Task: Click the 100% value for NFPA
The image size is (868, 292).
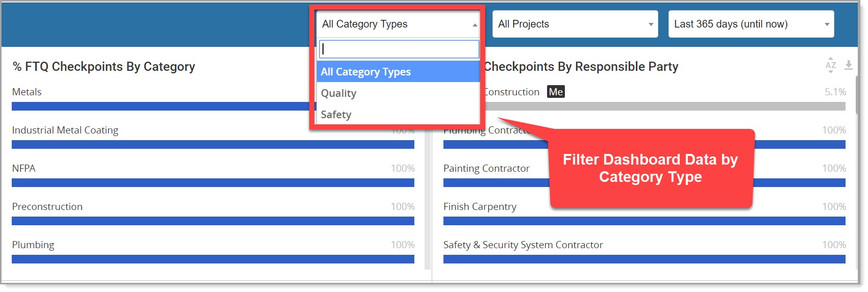Action: click(403, 168)
